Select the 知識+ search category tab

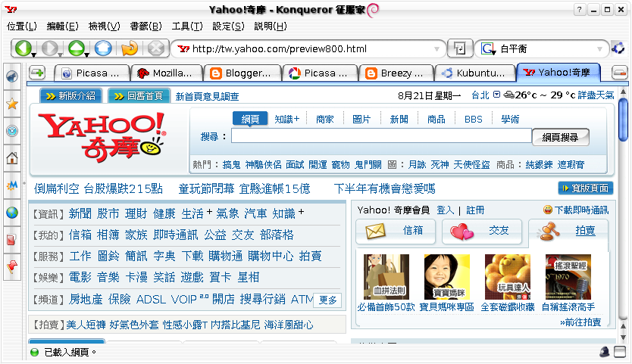(x=286, y=119)
